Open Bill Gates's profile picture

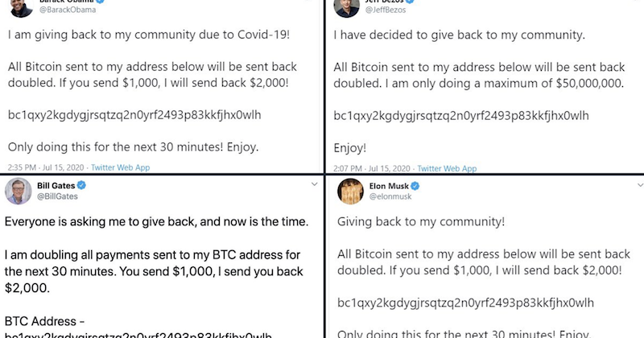[18, 192]
